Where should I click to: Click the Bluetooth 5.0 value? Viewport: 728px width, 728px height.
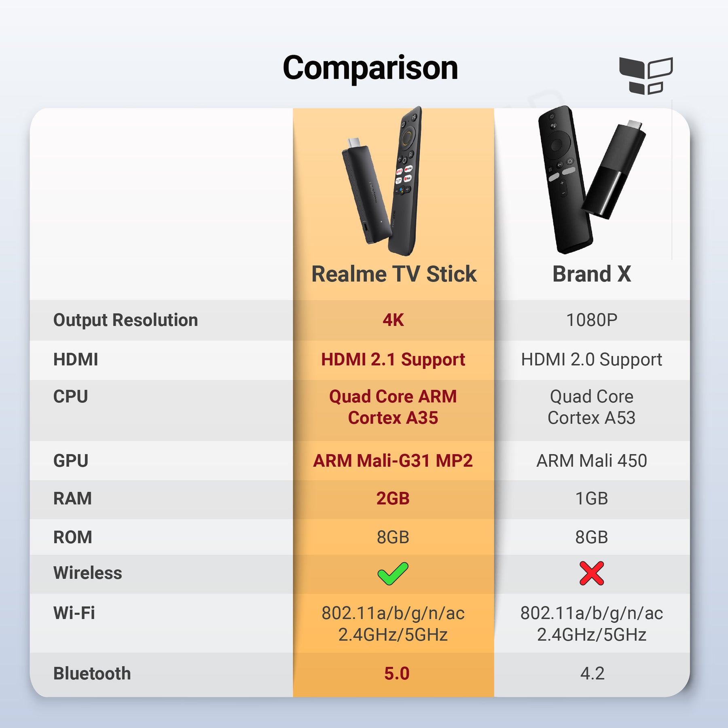point(397,673)
